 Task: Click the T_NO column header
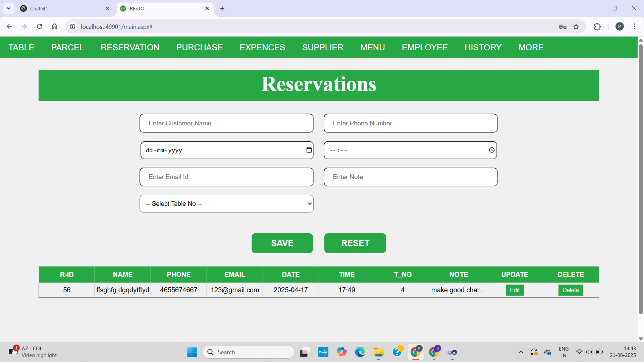[x=403, y=275]
